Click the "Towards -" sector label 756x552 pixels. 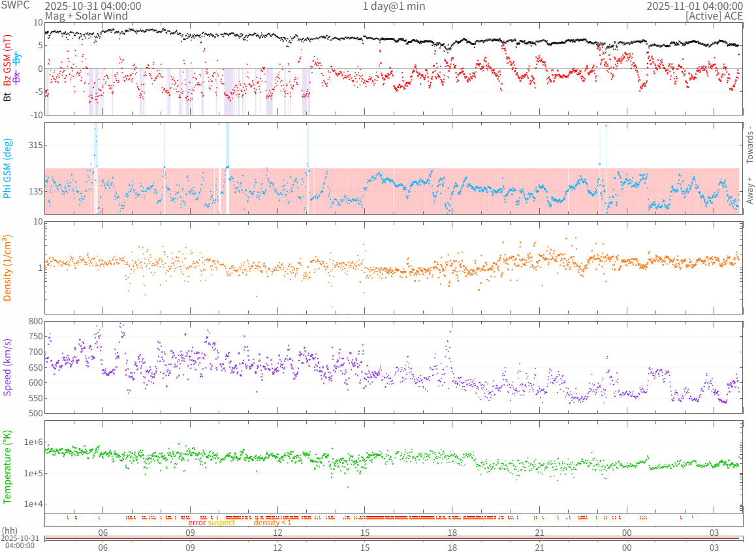click(x=749, y=144)
